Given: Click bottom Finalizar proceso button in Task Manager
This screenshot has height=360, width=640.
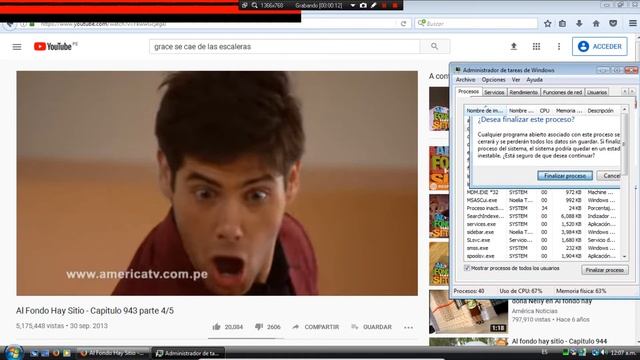Looking at the screenshot, I should 604,270.
